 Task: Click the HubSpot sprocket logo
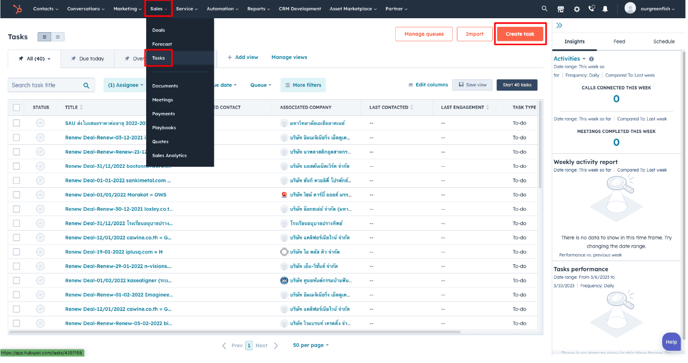[x=18, y=9]
